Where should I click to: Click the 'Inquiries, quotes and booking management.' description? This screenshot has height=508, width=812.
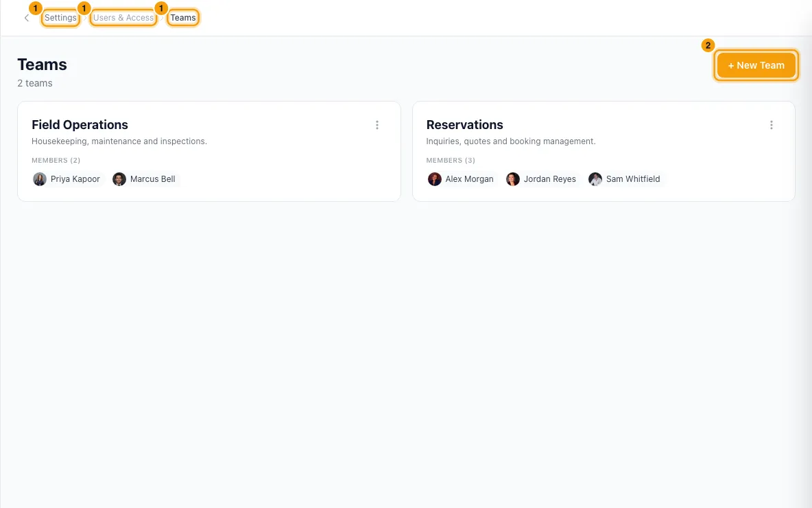[x=511, y=141]
